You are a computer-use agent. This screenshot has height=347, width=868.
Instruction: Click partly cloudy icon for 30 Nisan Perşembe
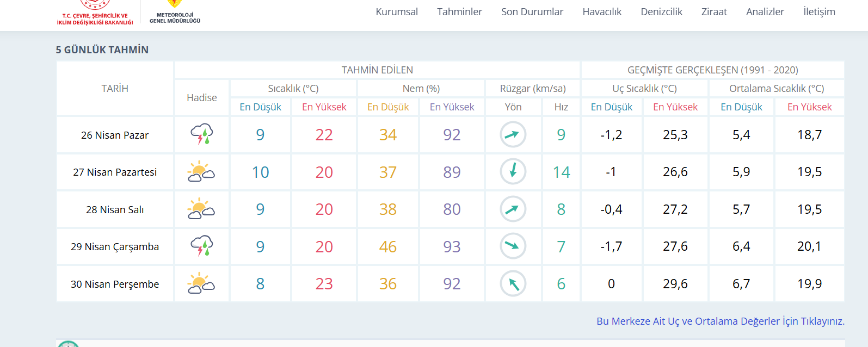[201, 283]
